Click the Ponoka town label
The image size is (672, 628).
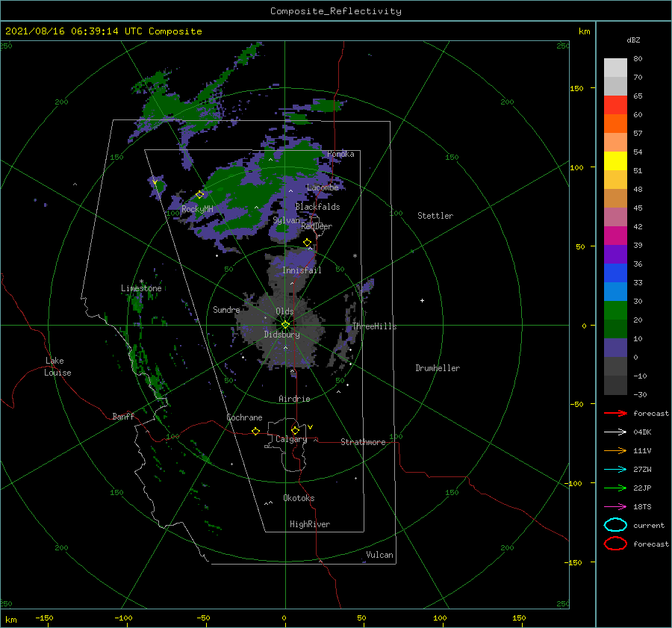[340, 154]
